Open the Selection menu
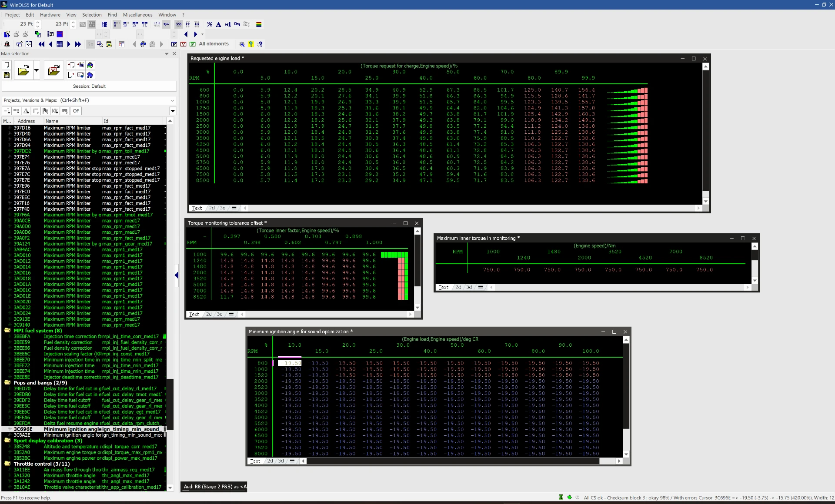This screenshot has width=835, height=504. pyautogui.click(x=92, y=15)
